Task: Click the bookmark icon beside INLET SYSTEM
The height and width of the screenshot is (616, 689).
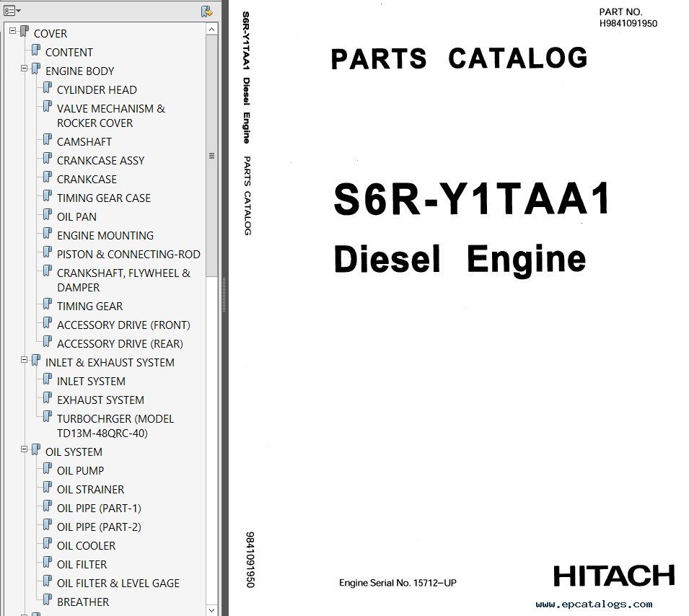Action: [x=48, y=379]
